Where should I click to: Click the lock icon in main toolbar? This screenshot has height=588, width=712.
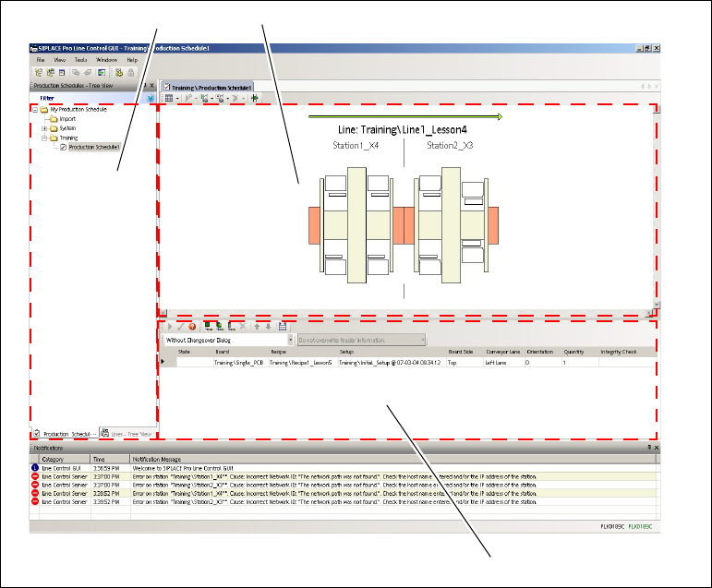131,71
